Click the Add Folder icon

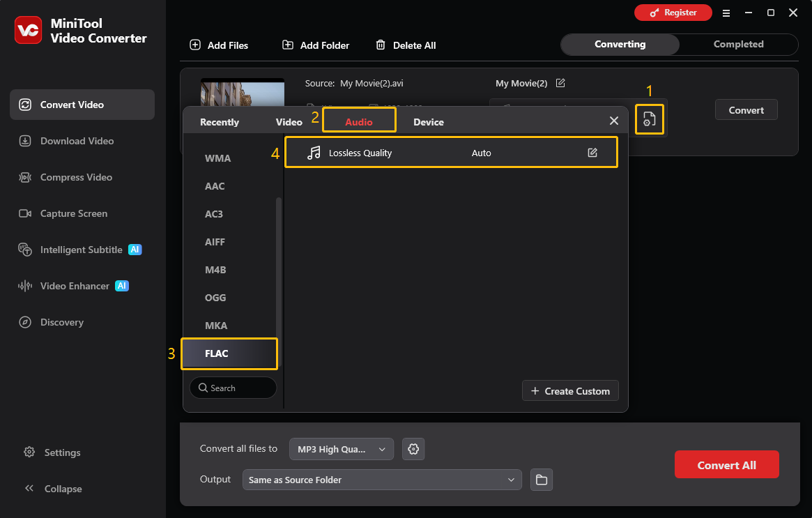[x=287, y=45]
